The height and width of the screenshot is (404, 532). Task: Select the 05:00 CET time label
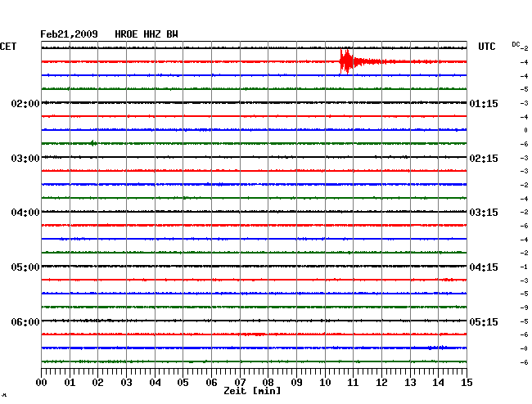(x=25, y=267)
